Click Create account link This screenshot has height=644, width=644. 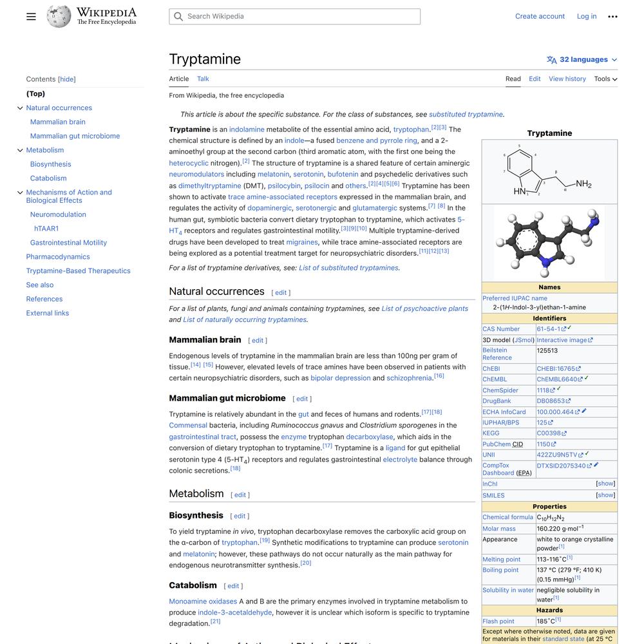click(540, 17)
